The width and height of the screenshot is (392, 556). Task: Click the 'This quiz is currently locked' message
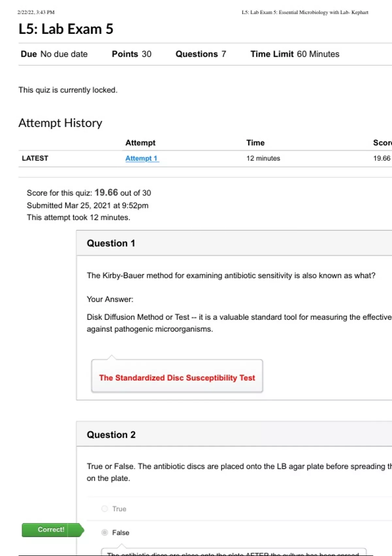tap(68, 90)
